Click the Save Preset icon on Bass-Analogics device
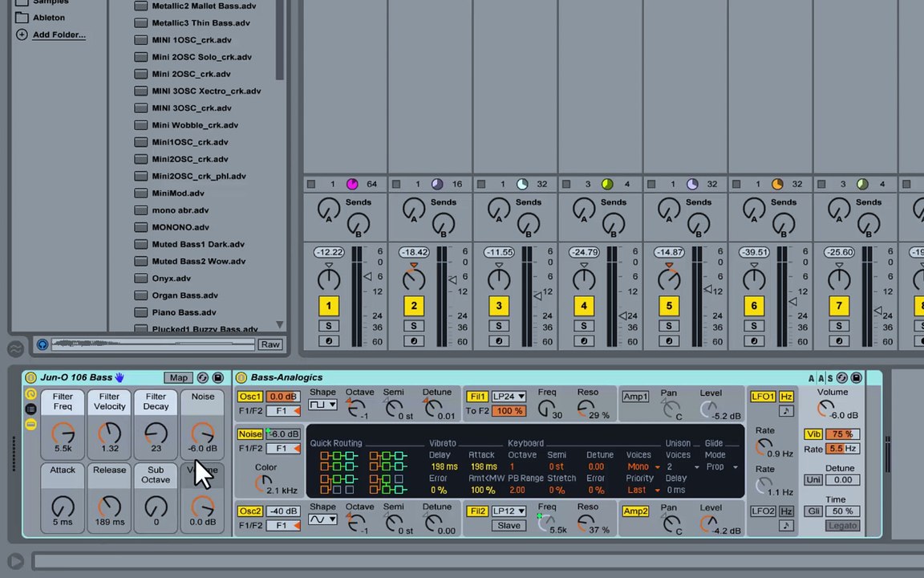Image resolution: width=924 pixels, height=578 pixels. pos(857,377)
